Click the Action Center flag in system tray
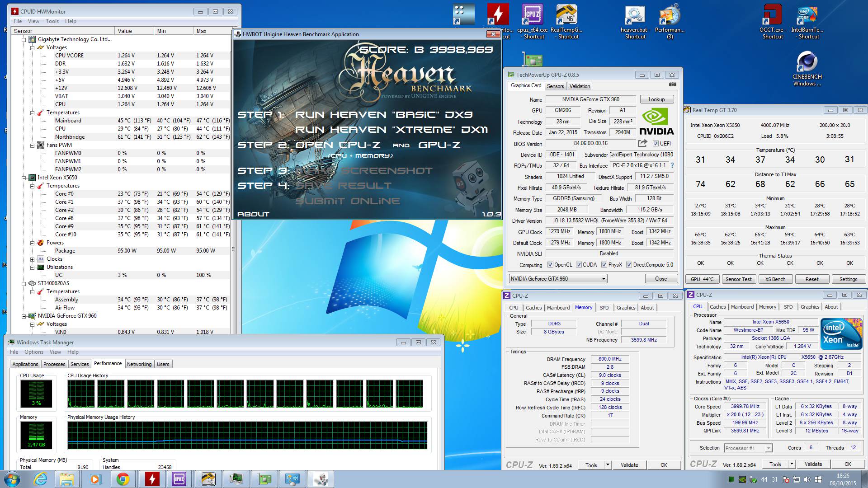This screenshot has height=488, width=868. [785, 479]
